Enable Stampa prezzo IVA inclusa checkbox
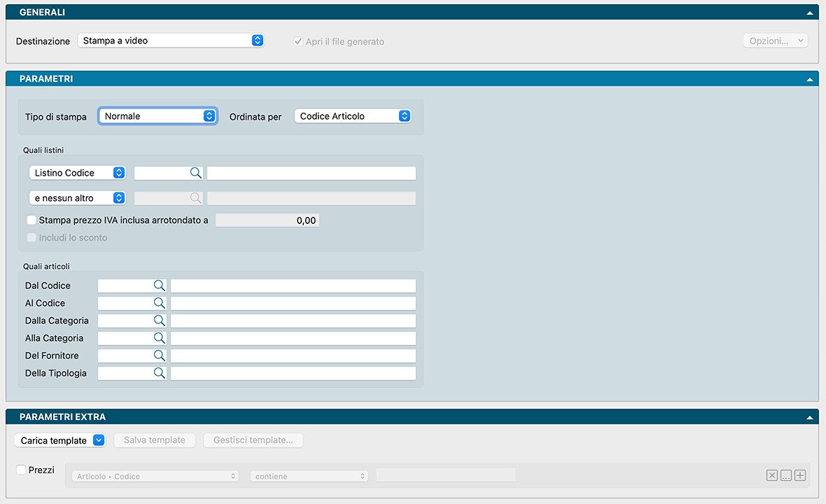826x504 pixels. pos(31,220)
